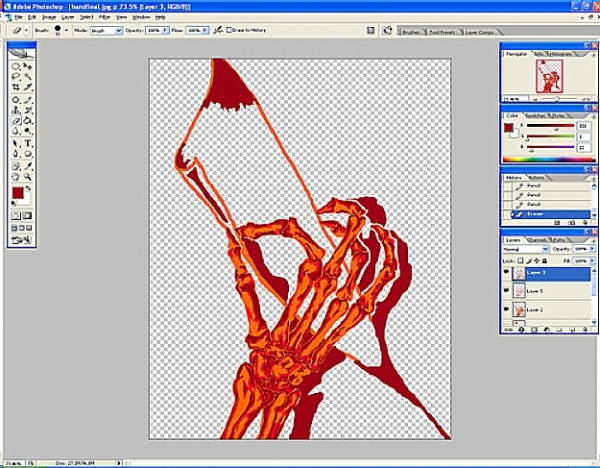Switch to the Histogram tab

coord(561,54)
